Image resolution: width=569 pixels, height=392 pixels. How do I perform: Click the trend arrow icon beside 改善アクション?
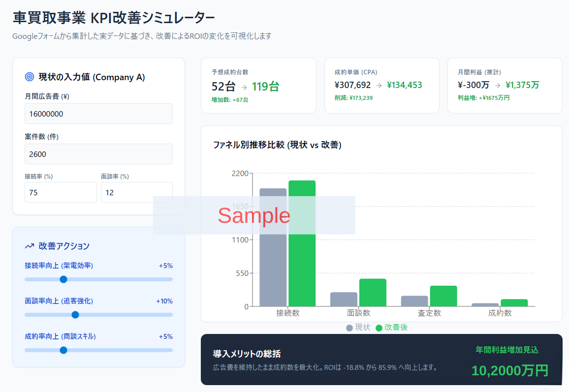[29, 246]
